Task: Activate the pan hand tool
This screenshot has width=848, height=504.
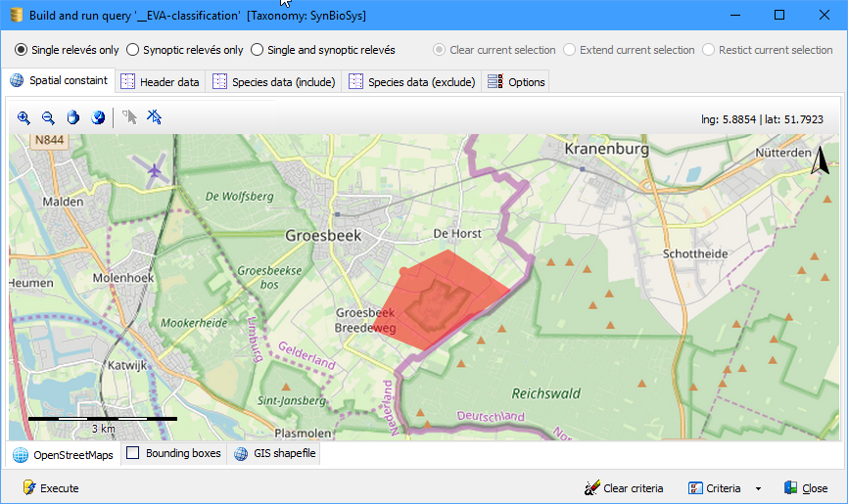Action: point(73,117)
